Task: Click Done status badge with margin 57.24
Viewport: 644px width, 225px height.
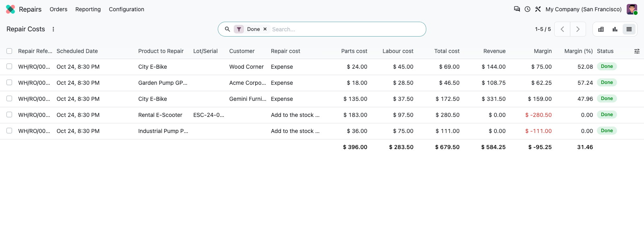Action: pos(607,82)
